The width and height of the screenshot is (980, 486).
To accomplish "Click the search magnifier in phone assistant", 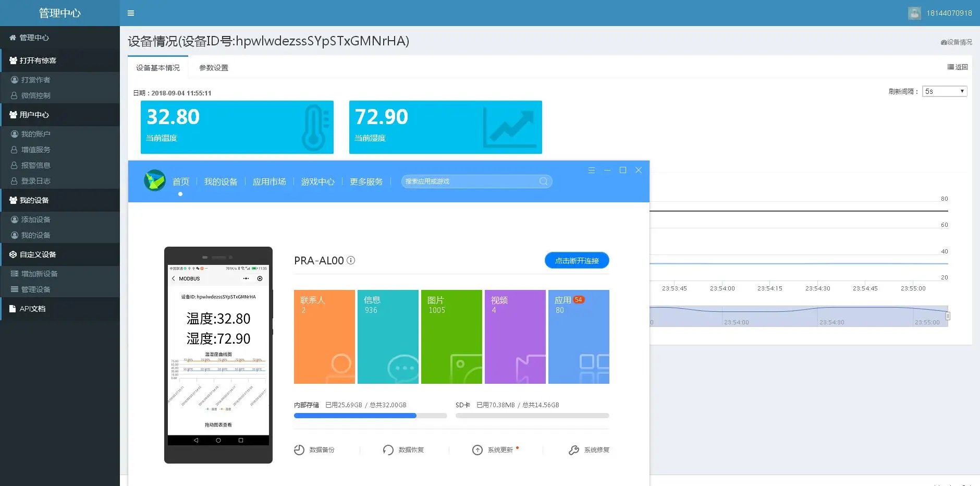I will [544, 181].
